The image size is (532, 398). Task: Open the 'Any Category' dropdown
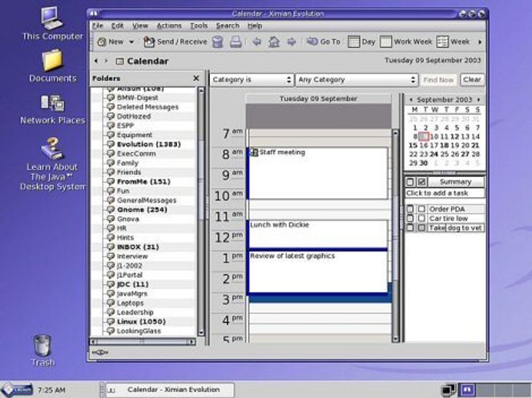coord(357,79)
